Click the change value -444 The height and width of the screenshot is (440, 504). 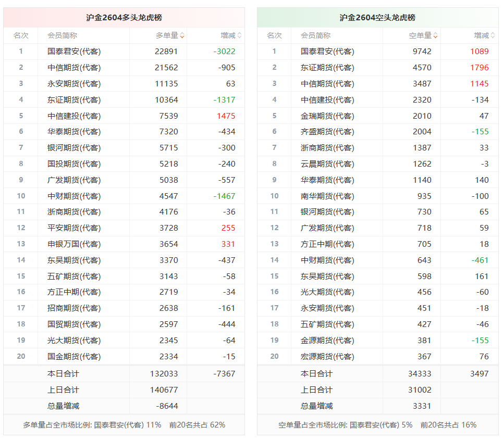[x=227, y=324]
